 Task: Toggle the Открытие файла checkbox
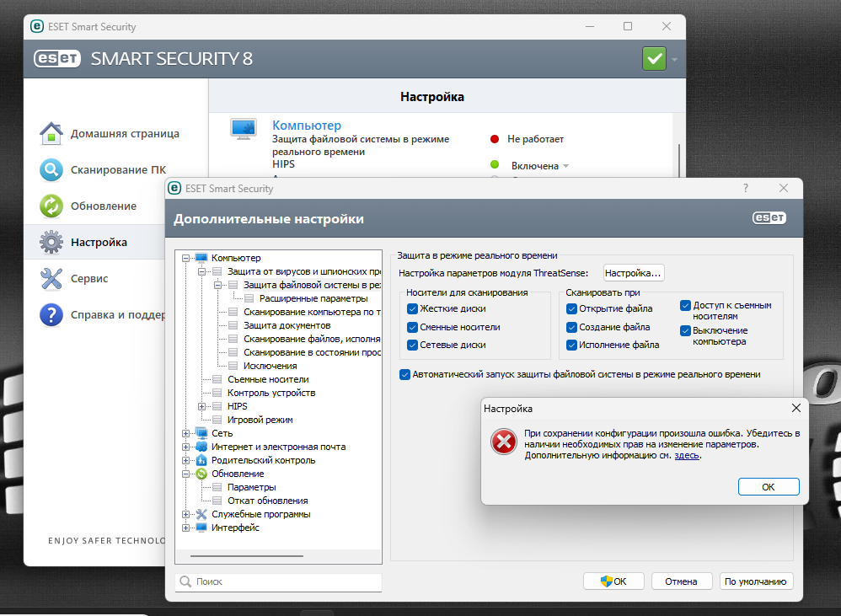572,308
